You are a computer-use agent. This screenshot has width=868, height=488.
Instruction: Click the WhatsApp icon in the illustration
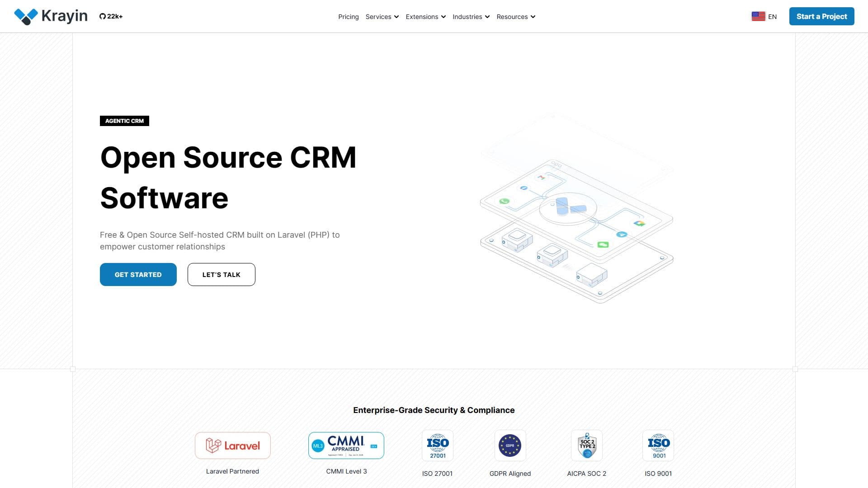click(x=505, y=201)
